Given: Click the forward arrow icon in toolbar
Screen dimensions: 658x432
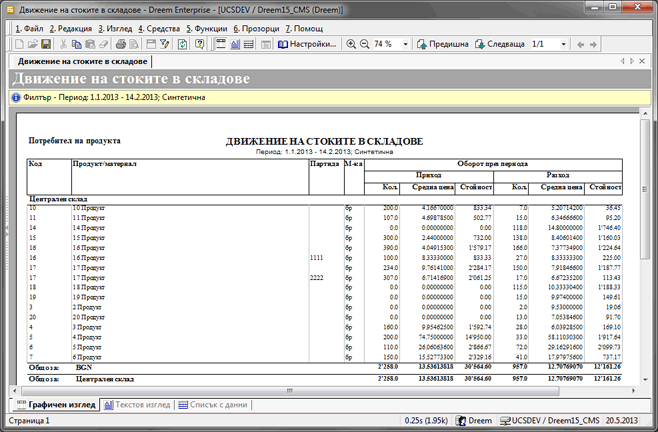Looking at the screenshot, I should coord(593,45).
